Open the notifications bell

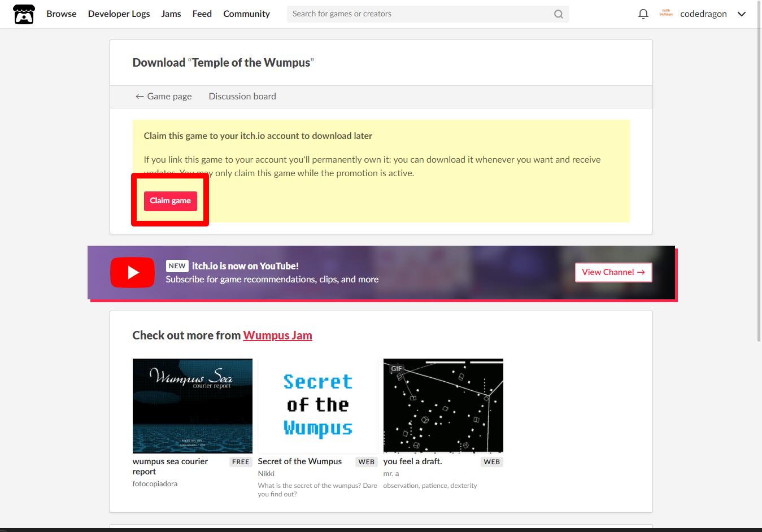(643, 14)
